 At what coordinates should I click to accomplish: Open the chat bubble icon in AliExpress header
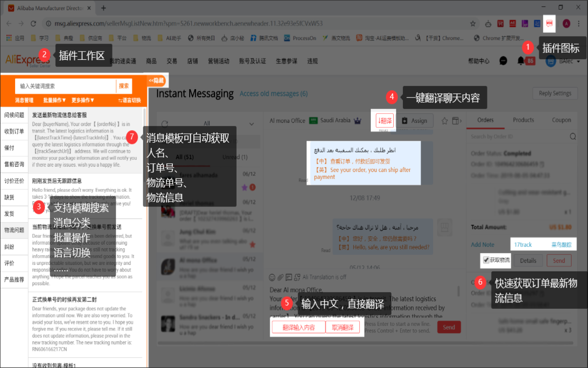503,61
